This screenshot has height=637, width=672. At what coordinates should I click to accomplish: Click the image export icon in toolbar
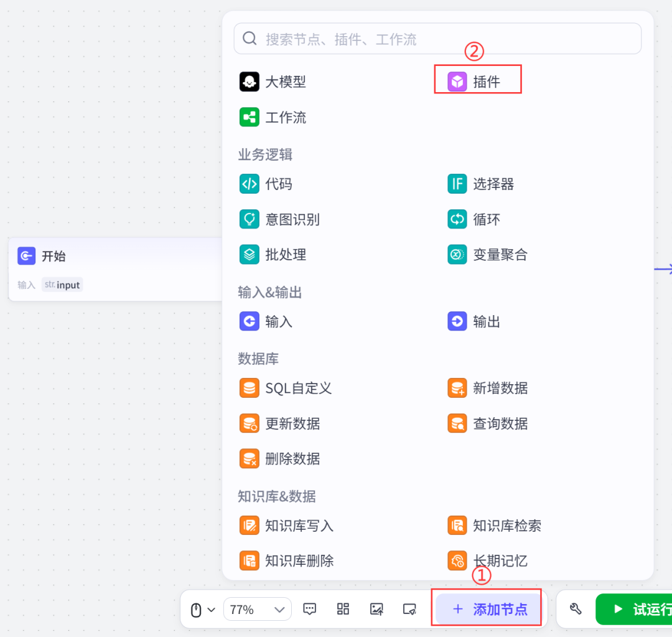click(376, 609)
